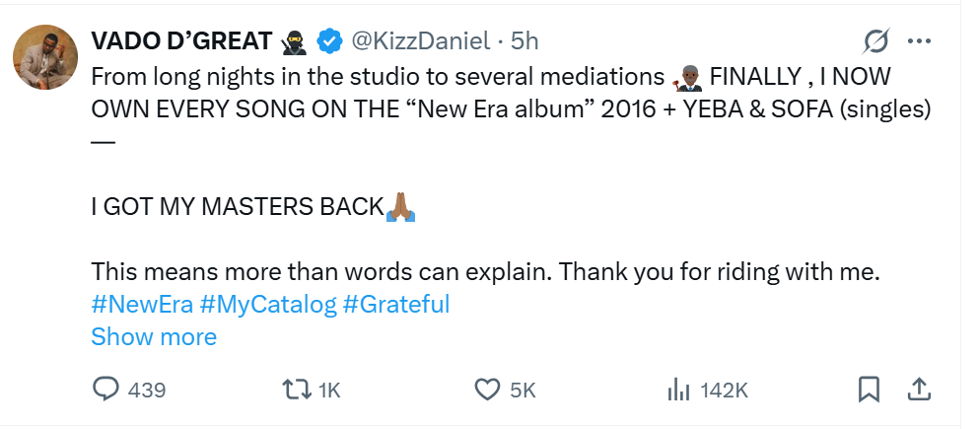Image resolution: width=980 pixels, height=429 pixels.
Task: Open the Grok explain icon on the tweet
Action: (875, 41)
